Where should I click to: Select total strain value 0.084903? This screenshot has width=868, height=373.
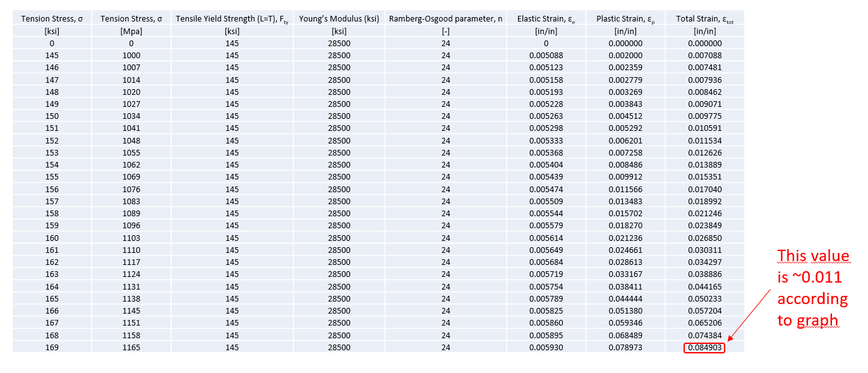coord(704,347)
